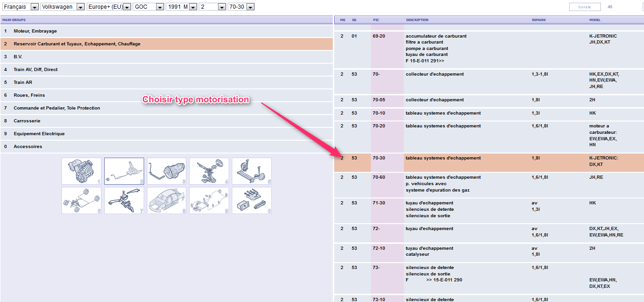Expand the Volkswagen make dropdown

[62, 7]
